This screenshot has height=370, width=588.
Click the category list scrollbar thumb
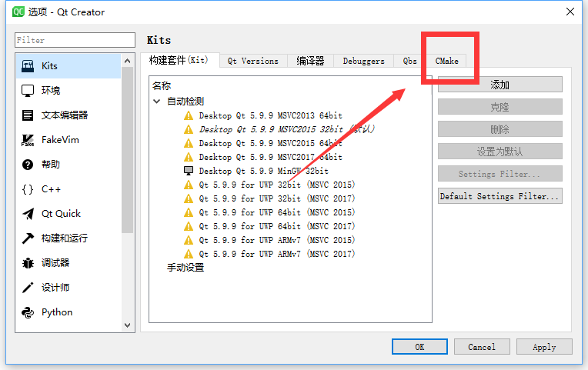tap(128, 150)
